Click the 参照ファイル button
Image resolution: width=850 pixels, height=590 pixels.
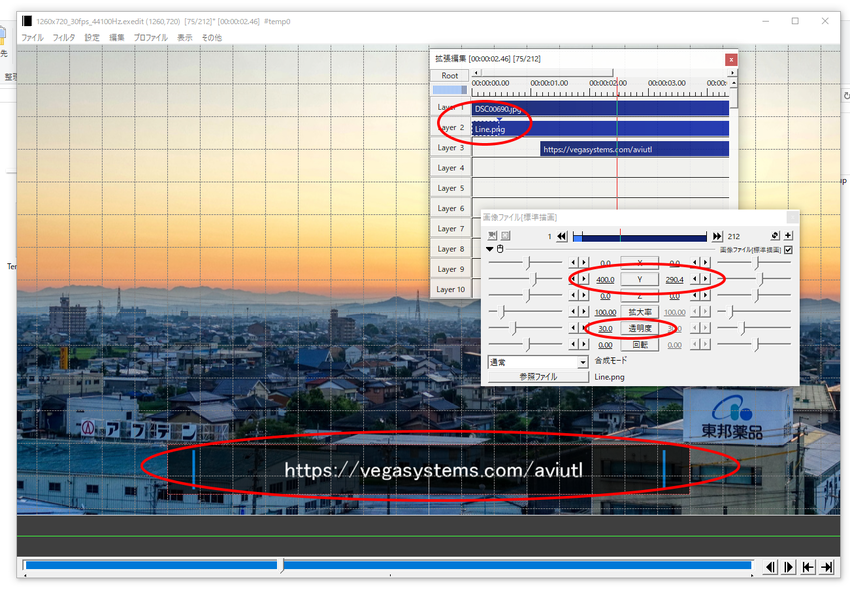tap(538, 376)
